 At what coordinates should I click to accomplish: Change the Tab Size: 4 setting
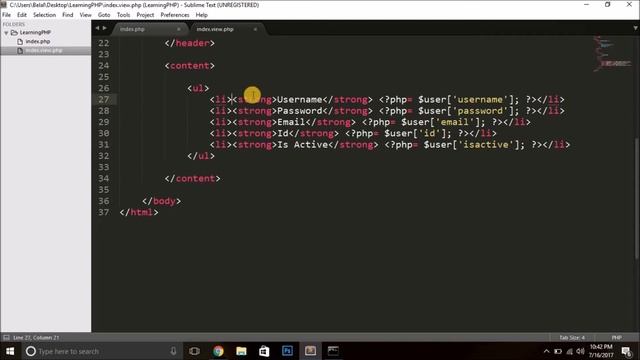point(572,338)
